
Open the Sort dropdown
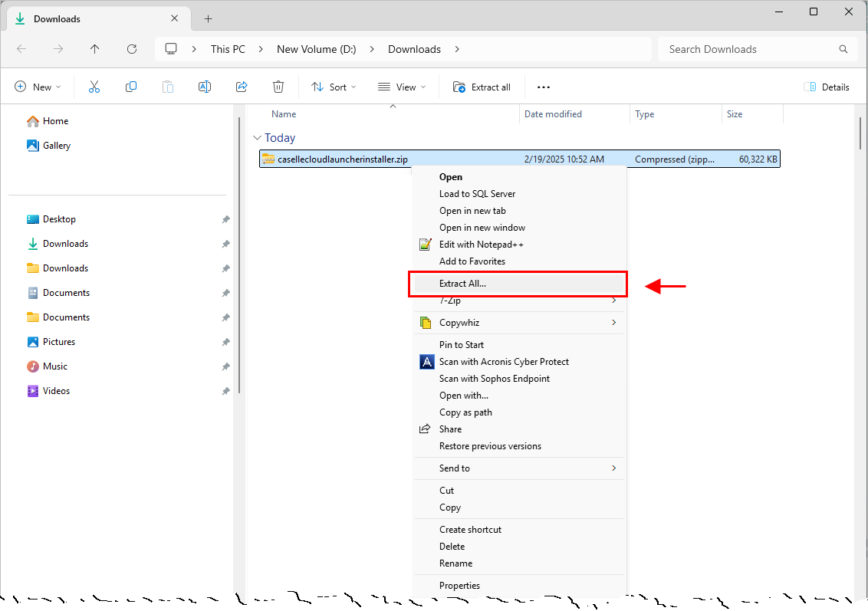click(334, 87)
